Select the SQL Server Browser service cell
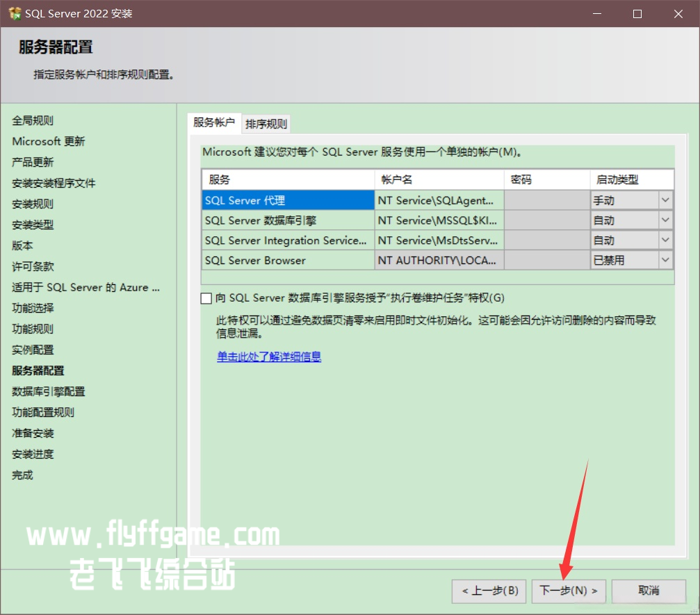This screenshot has height=615, width=700. click(288, 260)
